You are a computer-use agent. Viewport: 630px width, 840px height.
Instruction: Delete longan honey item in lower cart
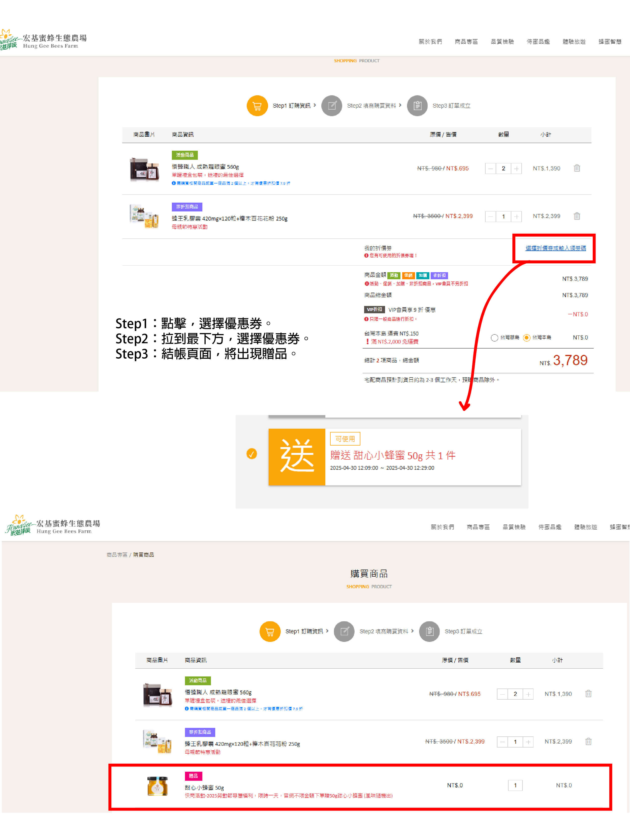588,694
